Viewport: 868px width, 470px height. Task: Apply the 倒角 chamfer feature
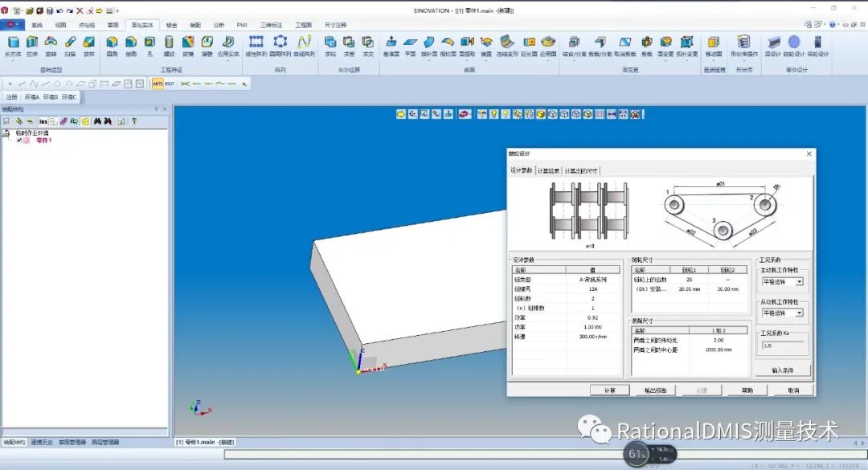coord(131,46)
